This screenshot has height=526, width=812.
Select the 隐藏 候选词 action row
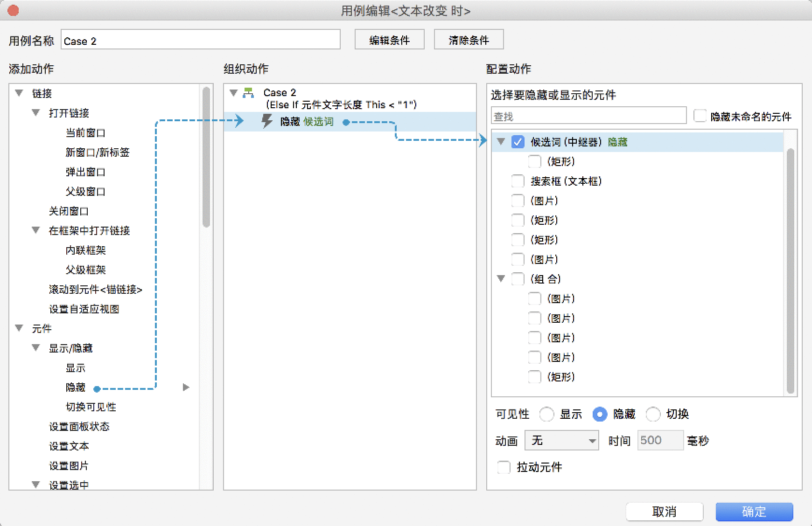tap(350, 122)
